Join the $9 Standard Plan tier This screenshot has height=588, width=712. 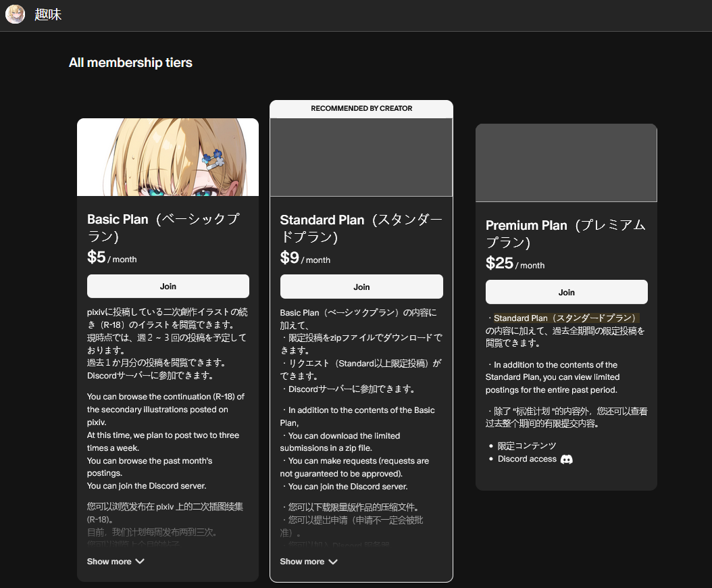pyautogui.click(x=361, y=287)
